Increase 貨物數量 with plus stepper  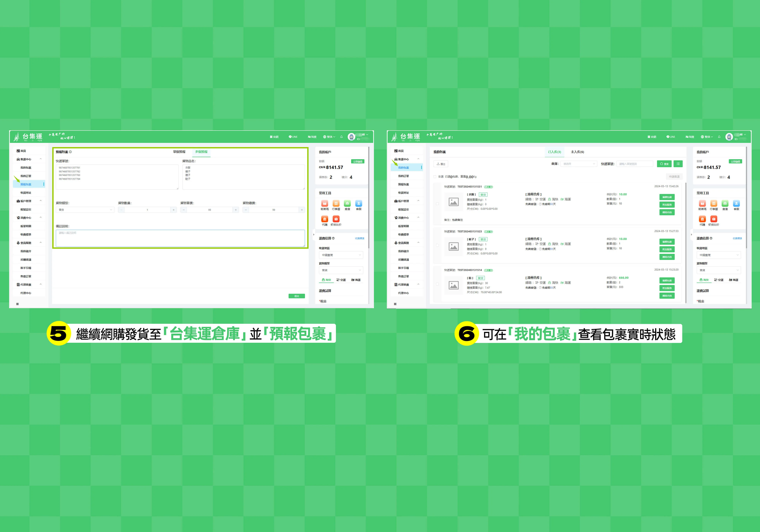tap(173, 210)
